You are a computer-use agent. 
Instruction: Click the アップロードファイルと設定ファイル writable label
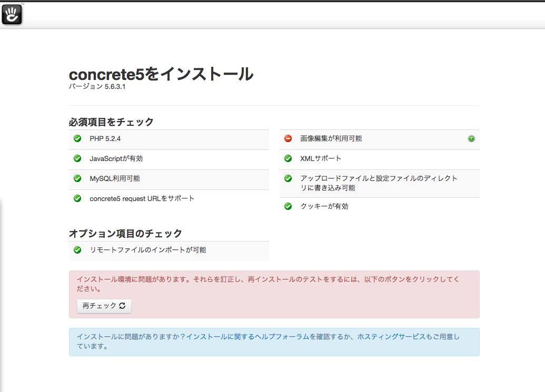[x=379, y=183]
